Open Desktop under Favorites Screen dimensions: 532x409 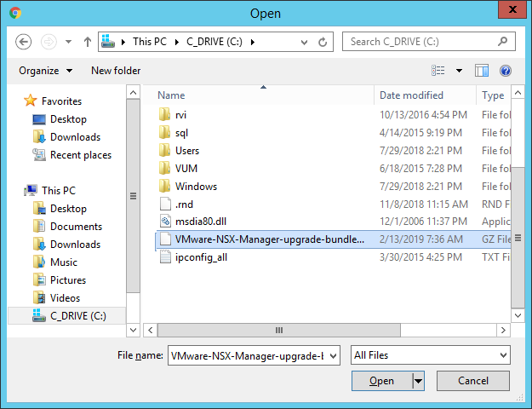60,119
